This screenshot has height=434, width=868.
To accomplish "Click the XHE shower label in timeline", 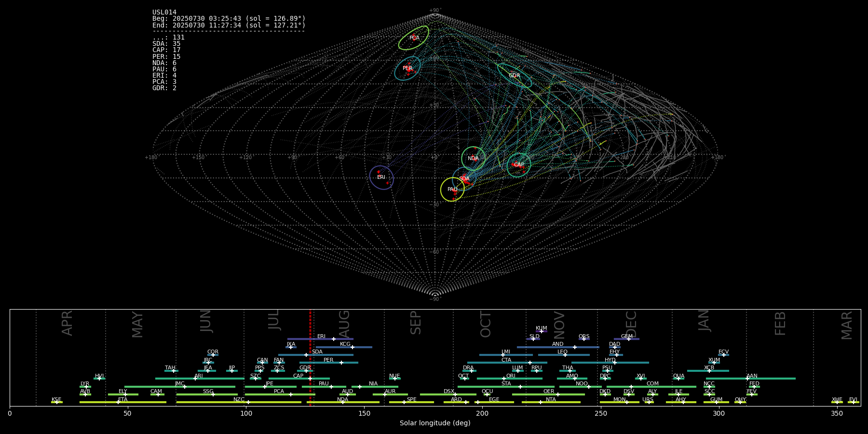I will pyautogui.click(x=837, y=400).
